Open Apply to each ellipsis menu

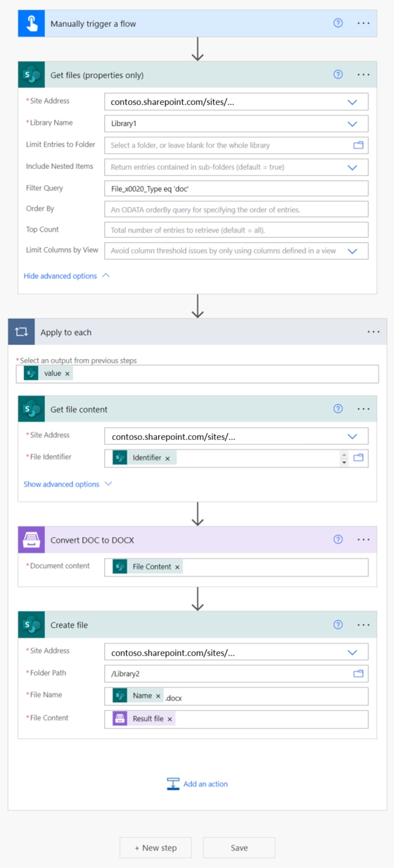(374, 332)
